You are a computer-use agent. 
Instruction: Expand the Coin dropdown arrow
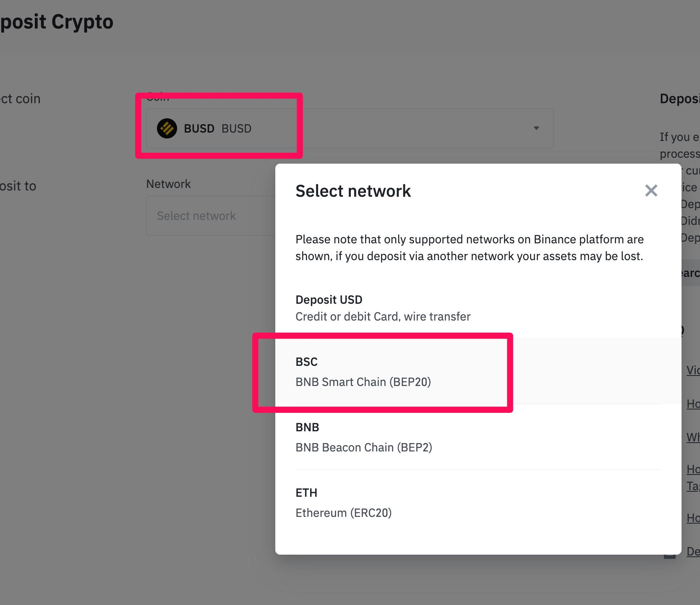click(x=536, y=128)
